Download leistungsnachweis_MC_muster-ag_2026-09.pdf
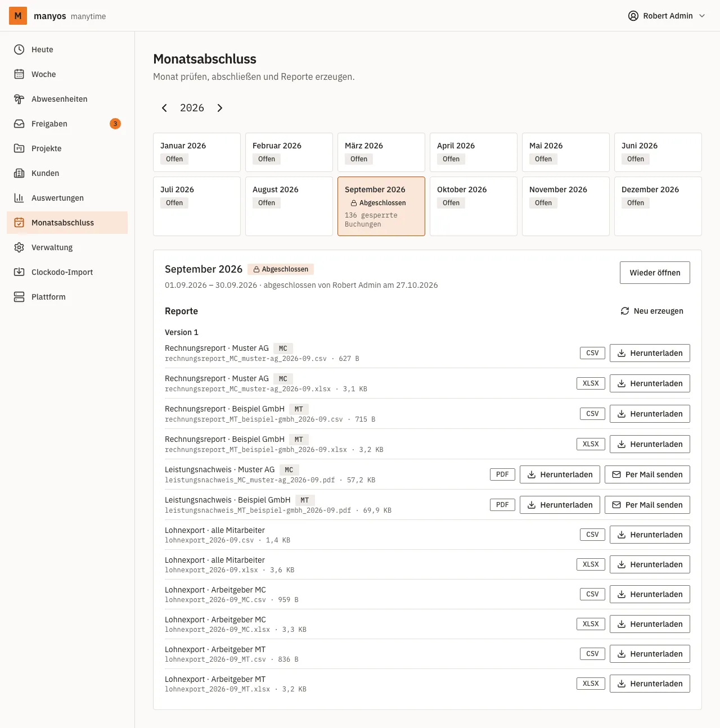This screenshot has width=720, height=728. tap(560, 474)
